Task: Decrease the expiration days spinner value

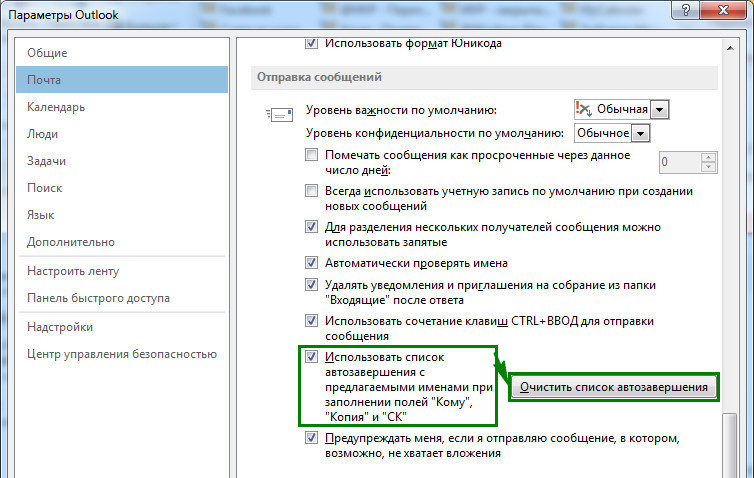Action: click(x=708, y=167)
